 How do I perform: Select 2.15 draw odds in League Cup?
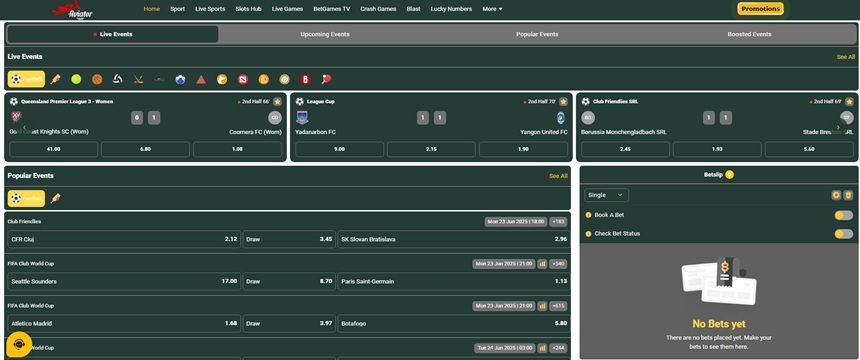432,149
